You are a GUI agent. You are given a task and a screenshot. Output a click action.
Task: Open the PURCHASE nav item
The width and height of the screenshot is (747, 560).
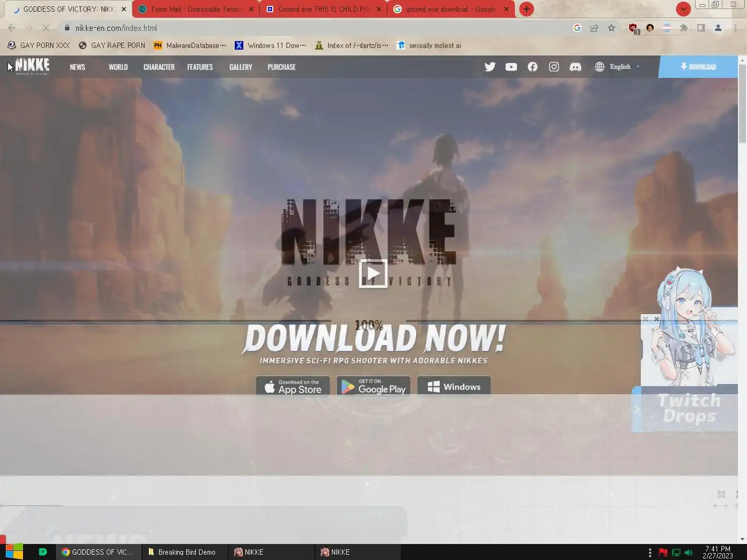click(x=282, y=67)
